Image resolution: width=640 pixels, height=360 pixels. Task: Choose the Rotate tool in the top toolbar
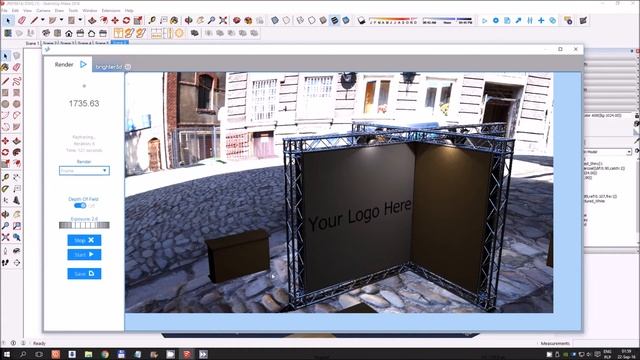126,20
